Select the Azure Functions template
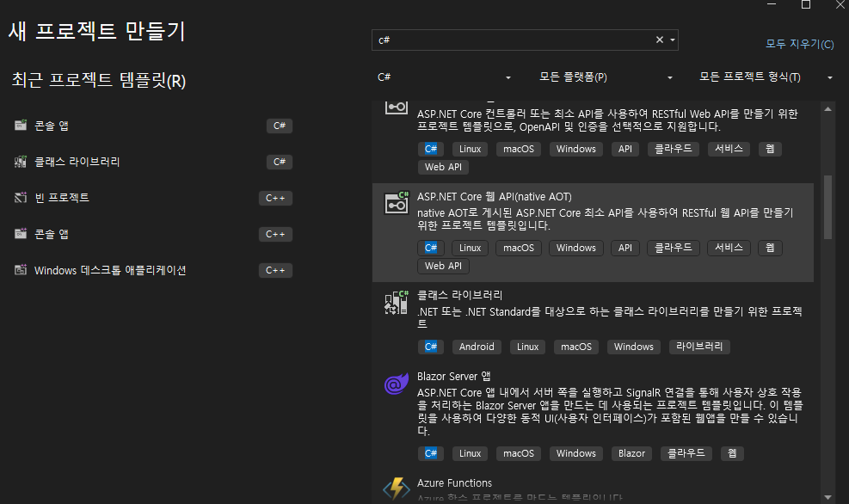Viewport: 849px width, 504px height. coord(593,487)
